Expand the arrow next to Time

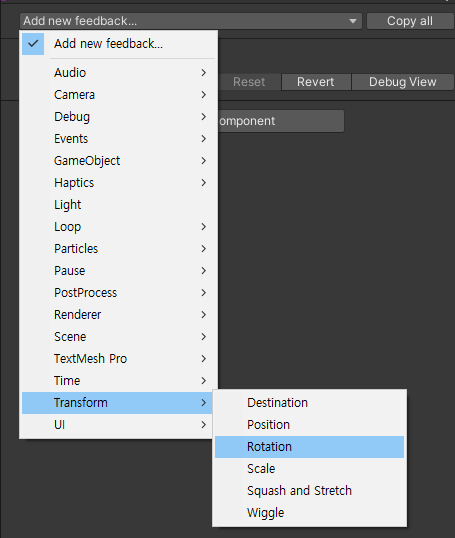204,381
